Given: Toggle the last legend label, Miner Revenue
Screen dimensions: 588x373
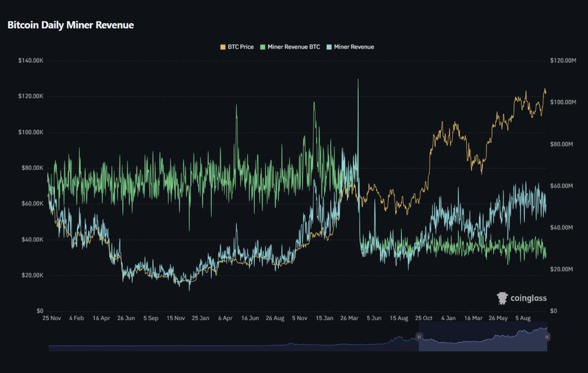Looking at the screenshot, I should click(354, 47).
